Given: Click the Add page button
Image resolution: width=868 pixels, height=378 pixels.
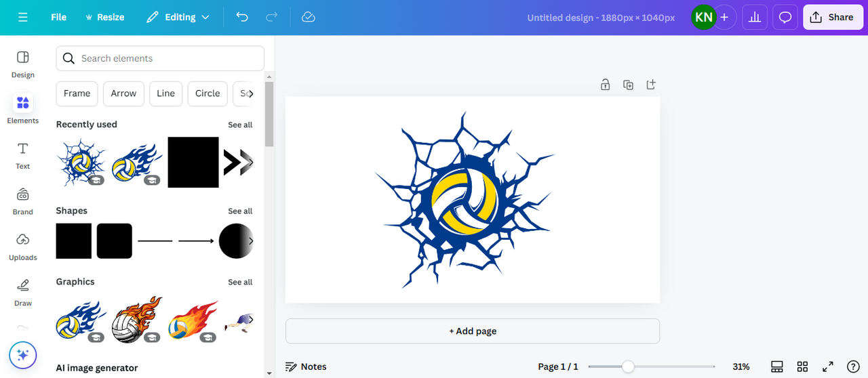Looking at the screenshot, I should 473,331.
